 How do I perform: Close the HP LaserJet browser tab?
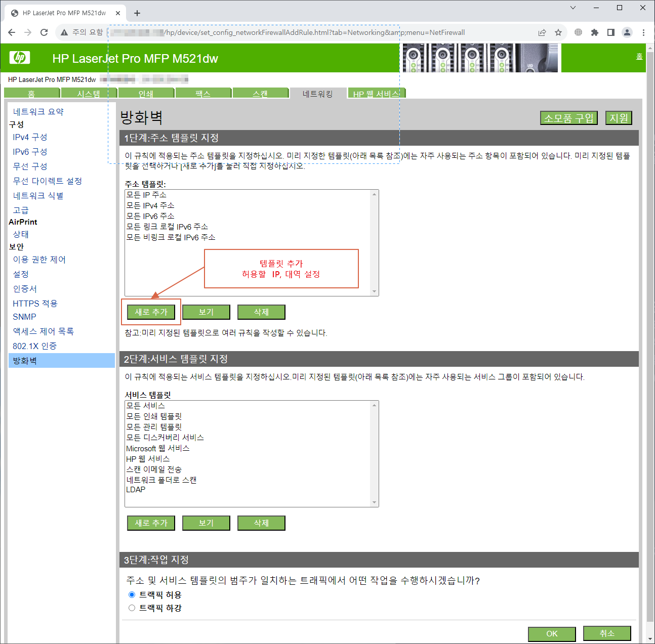point(118,13)
